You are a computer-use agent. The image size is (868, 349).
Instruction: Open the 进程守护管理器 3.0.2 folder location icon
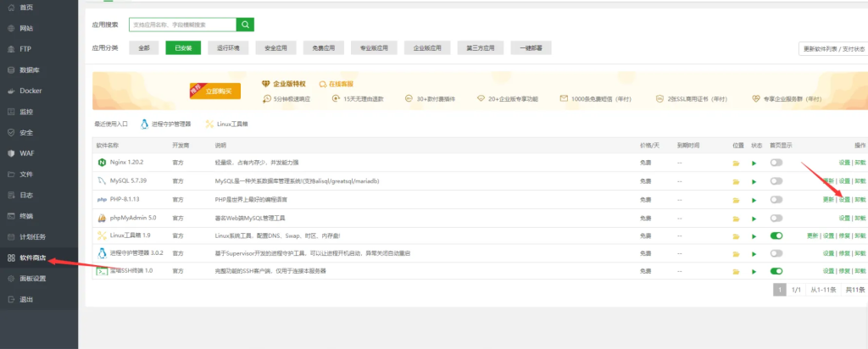click(737, 254)
